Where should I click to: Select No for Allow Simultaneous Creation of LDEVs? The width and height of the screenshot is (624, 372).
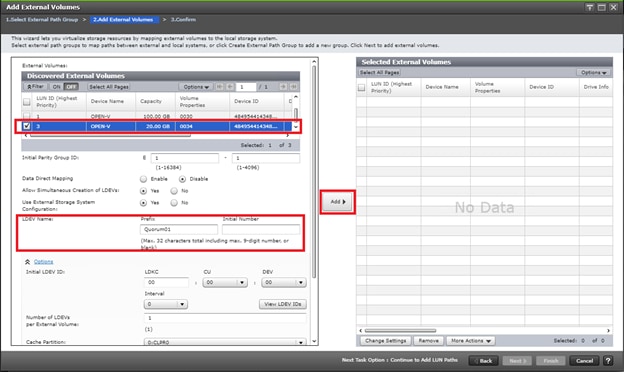[174, 191]
